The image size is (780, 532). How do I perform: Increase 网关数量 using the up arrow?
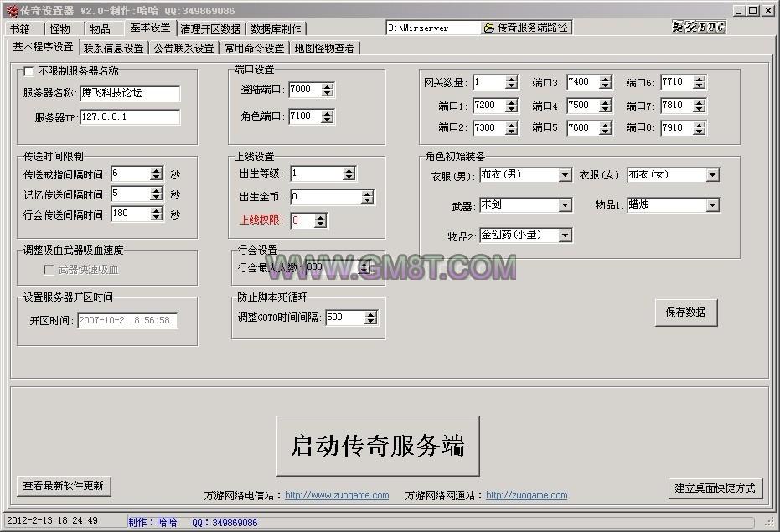(511, 79)
